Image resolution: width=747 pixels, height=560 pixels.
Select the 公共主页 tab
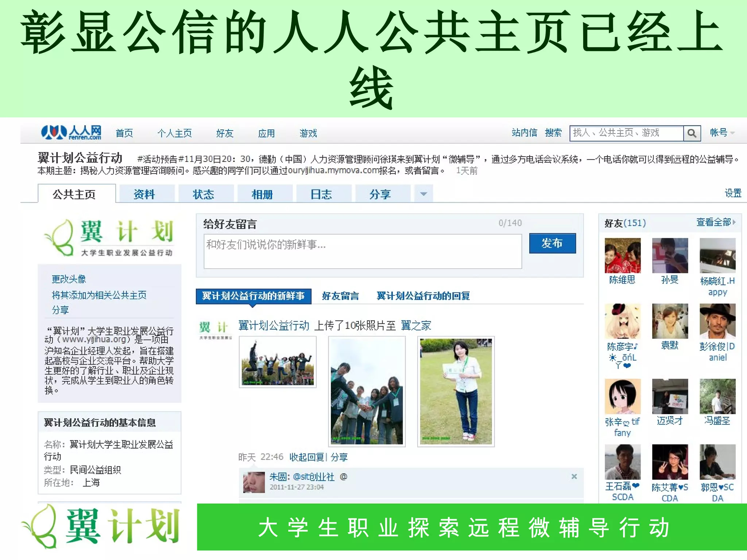pos(77,194)
